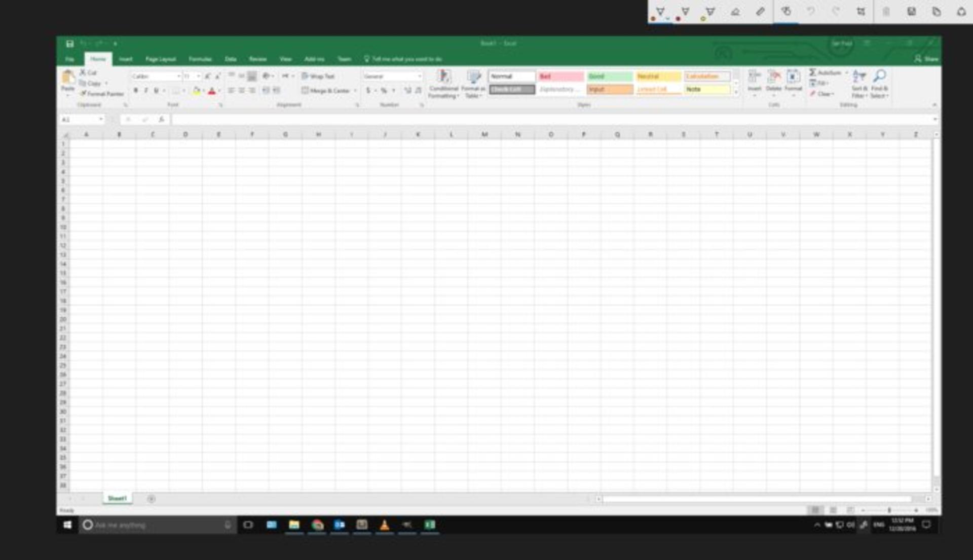
Task: Apply the Good cell style
Action: [x=610, y=76]
